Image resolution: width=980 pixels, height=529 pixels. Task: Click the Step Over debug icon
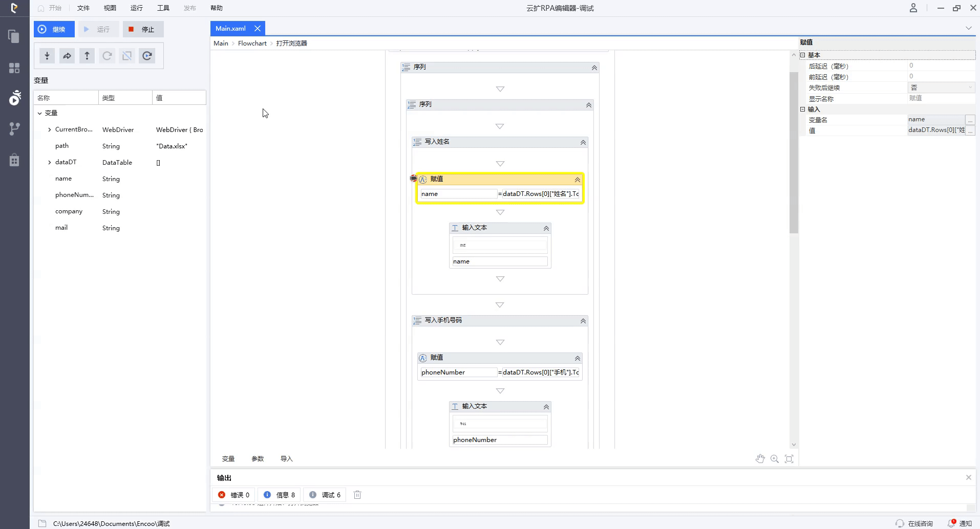point(67,56)
